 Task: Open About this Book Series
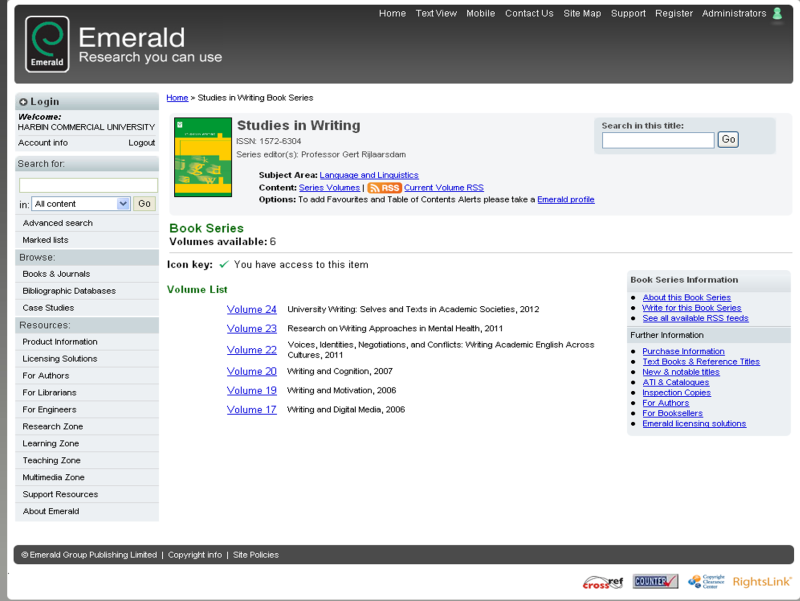[x=687, y=297]
